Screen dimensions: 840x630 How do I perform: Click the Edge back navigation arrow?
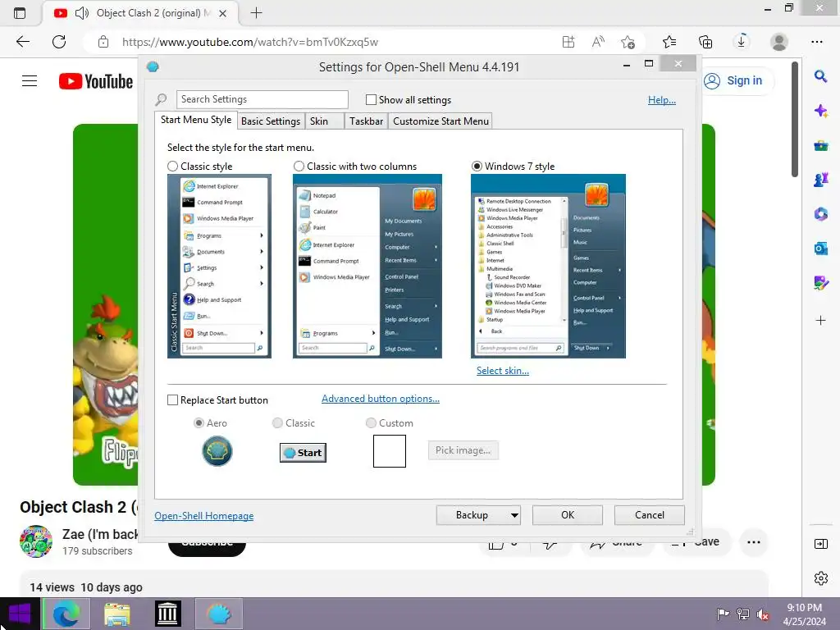[22, 42]
